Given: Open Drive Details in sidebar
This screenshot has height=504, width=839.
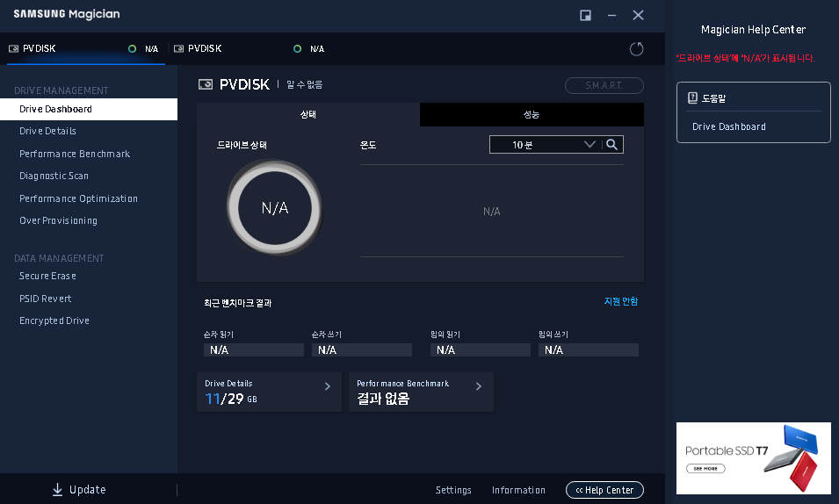Looking at the screenshot, I should pyautogui.click(x=47, y=131).
